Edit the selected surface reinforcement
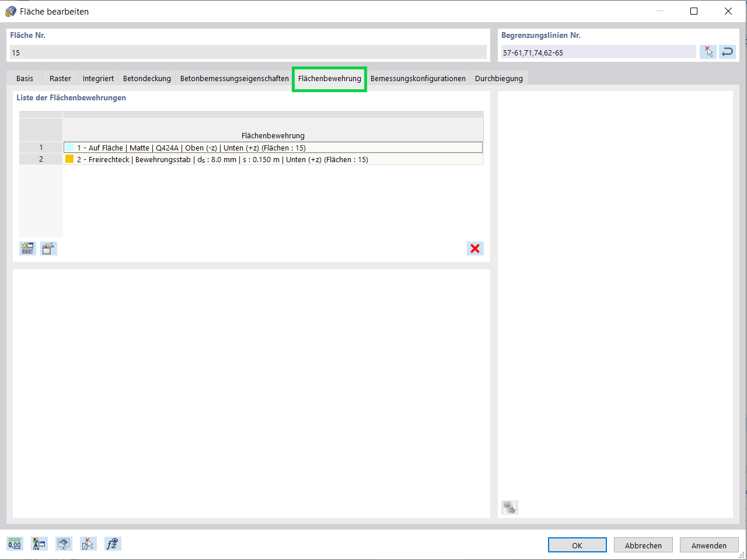The image size is (747, 560). click(x=48, y=249)
